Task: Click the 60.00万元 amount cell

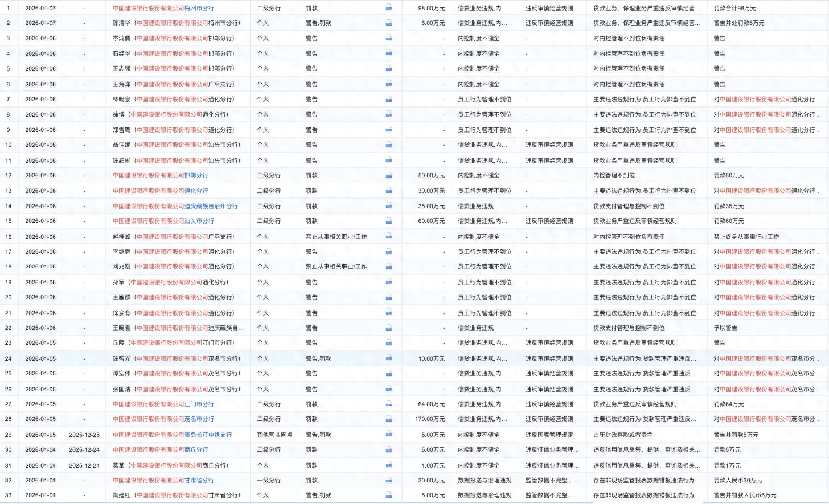Action: pyautogui.click(x=432, y=221)
